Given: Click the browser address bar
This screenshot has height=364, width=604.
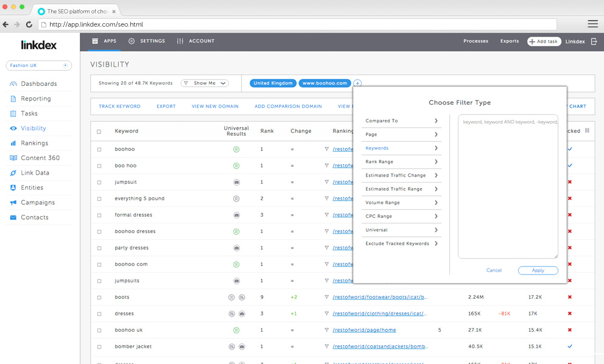Looking at the screenshot, I should pos(297,24).
